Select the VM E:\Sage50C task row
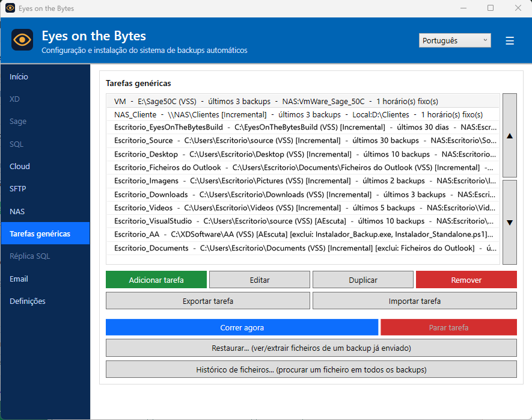 (x=303, y=101)
